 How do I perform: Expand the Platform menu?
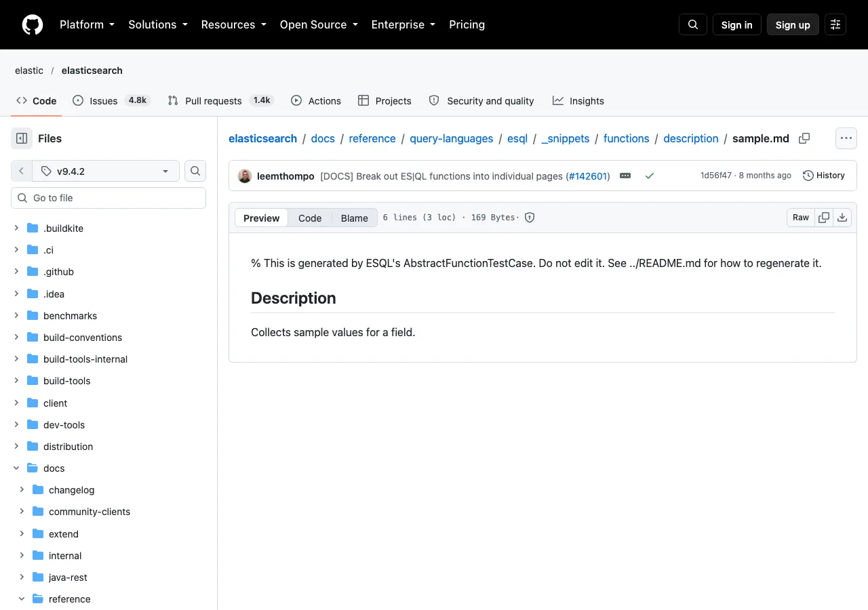pyautogui.click(x=87, y=24)
